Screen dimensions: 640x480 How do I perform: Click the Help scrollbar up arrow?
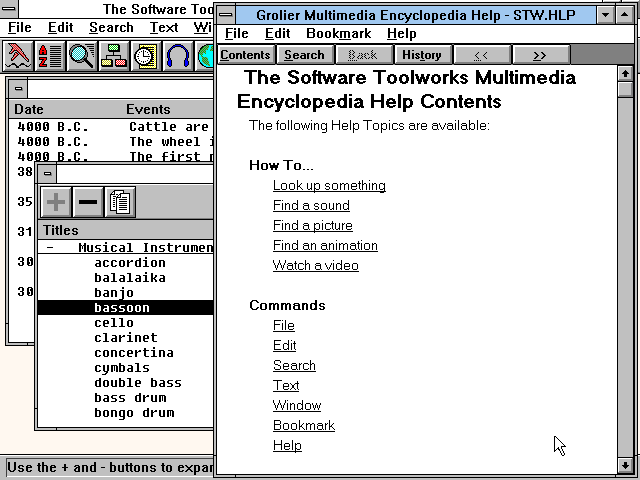(x=625, y=74)
